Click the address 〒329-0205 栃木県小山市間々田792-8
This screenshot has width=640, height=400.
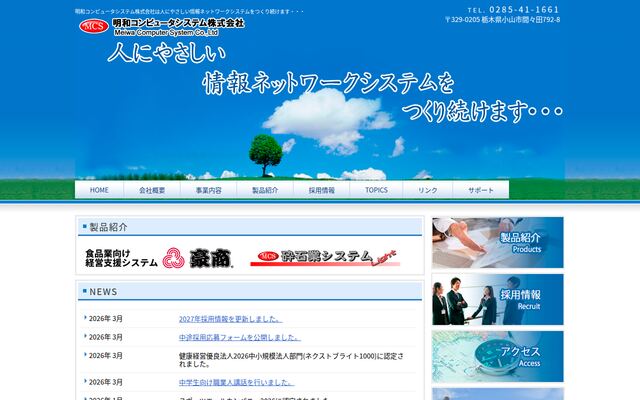(x=502, y=20)
